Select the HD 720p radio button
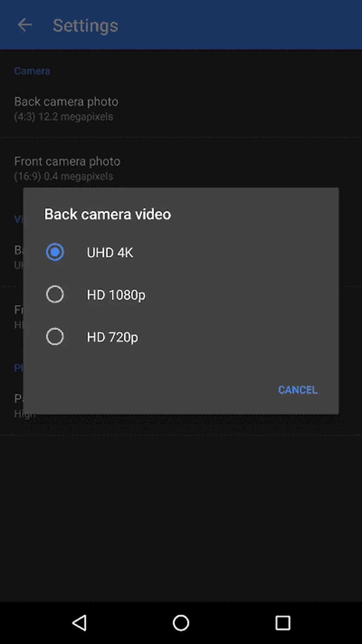The height and width of the screenshot is (644, 362). [55, 337]
